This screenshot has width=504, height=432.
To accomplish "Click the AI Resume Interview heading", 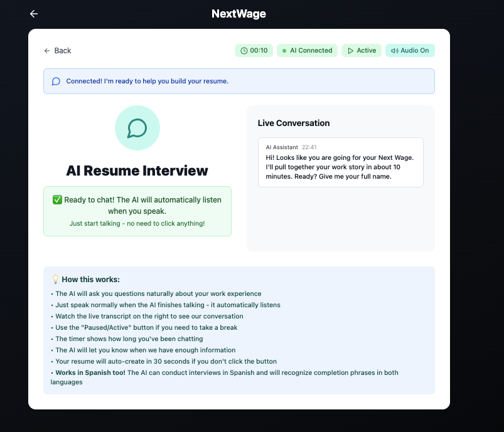I will pos(137,171).
